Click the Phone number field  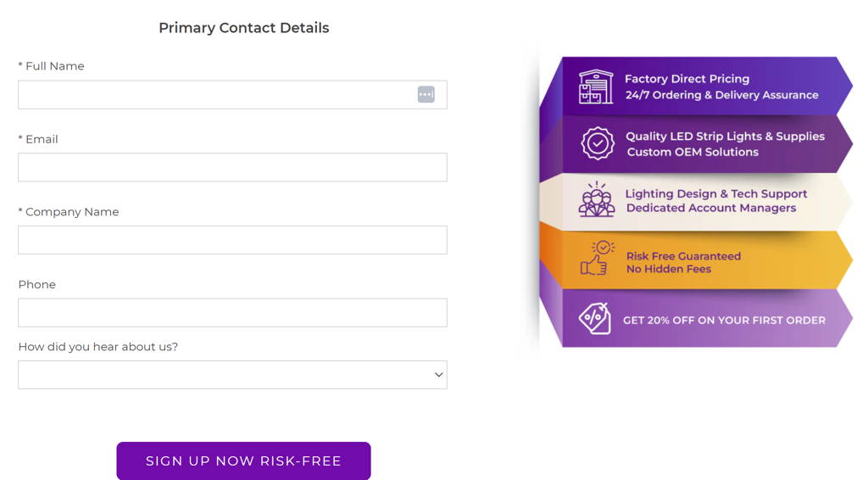coord(232,313)
